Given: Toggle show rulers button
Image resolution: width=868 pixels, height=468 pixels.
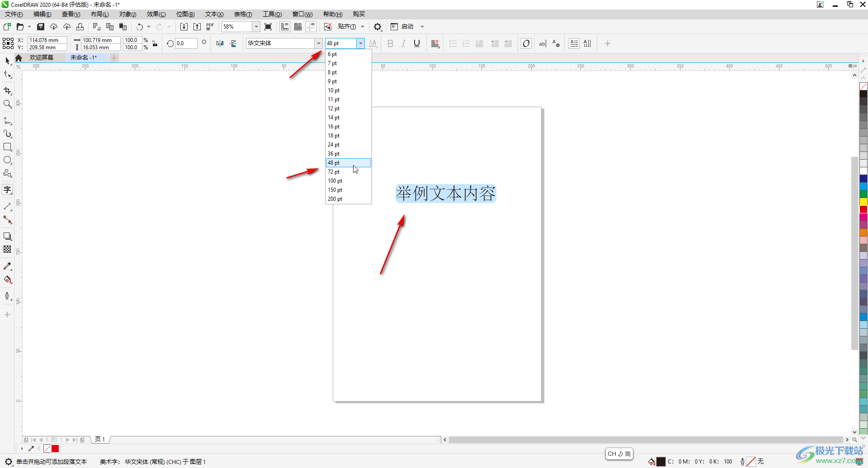Looking at the screenshot, I should click(285, 27).
